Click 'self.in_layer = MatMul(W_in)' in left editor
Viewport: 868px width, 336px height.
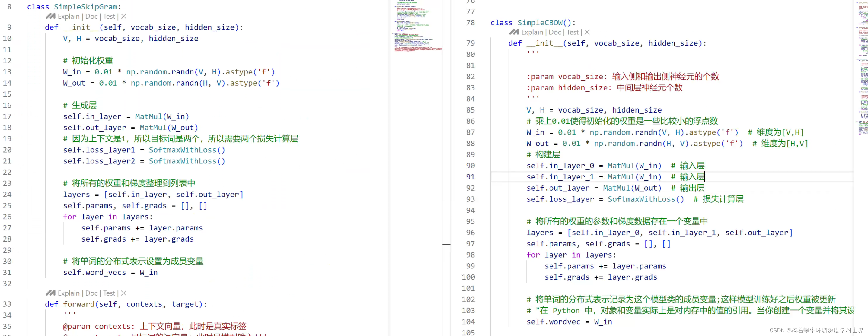tap(126, 117)
